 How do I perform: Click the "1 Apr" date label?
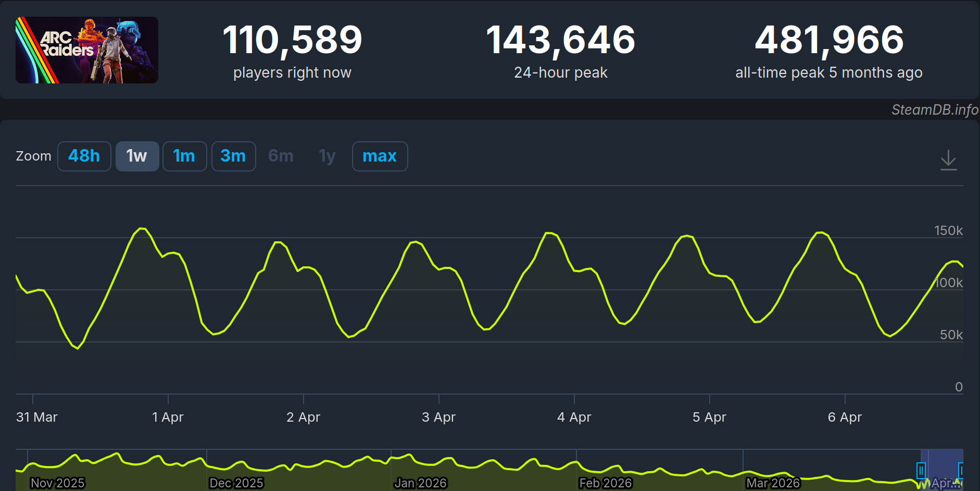point(168,417)
